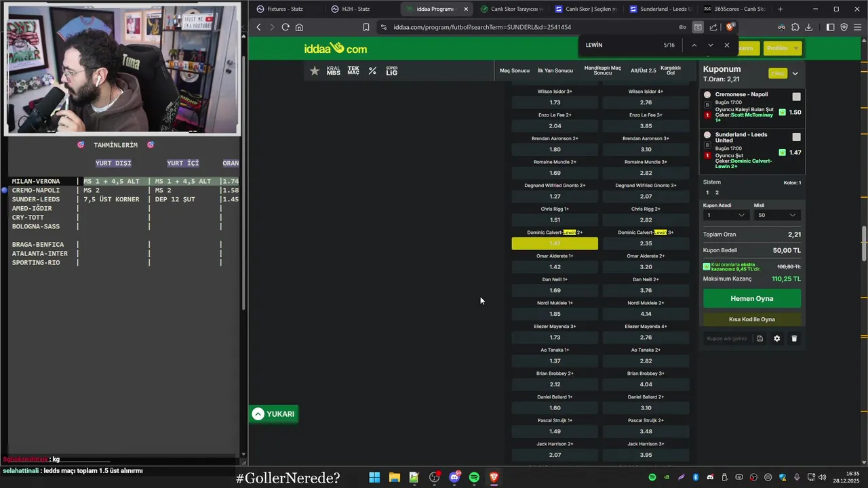
Task: Collapse the Kuponum panel with the chevron
Action: [x=795, y=73]
